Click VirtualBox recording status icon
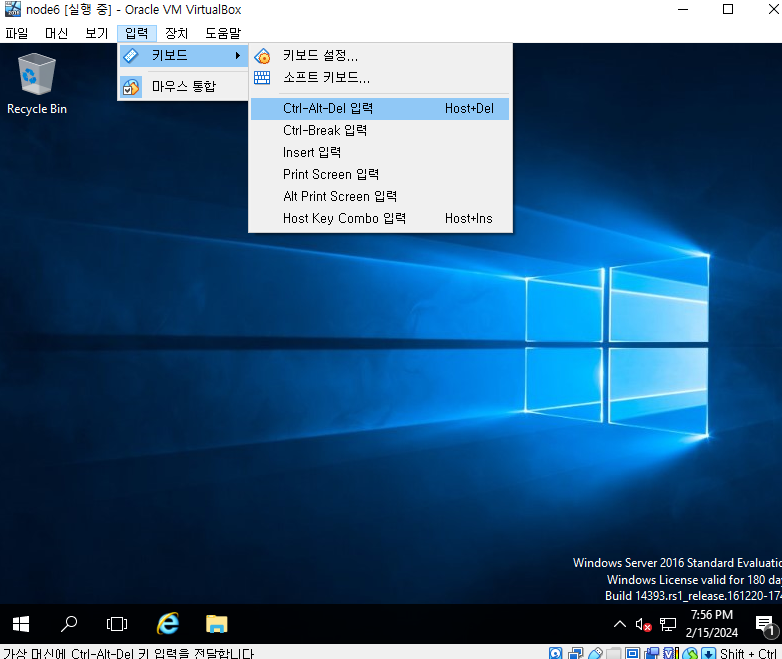Viewport: 782px width, 659px height. click(651, 653)
